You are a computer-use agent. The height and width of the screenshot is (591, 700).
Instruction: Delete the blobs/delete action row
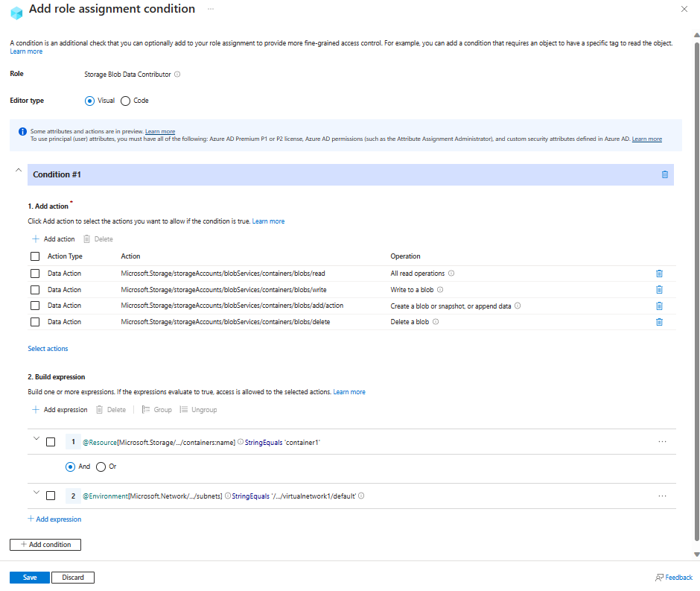point(659,321)
